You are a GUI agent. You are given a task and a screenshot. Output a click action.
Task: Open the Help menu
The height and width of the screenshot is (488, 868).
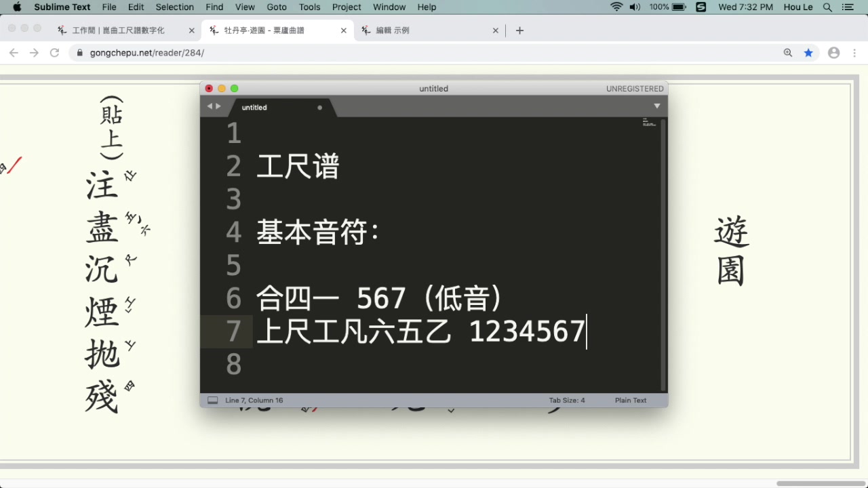pyautogui.click(x=427, y=7)
